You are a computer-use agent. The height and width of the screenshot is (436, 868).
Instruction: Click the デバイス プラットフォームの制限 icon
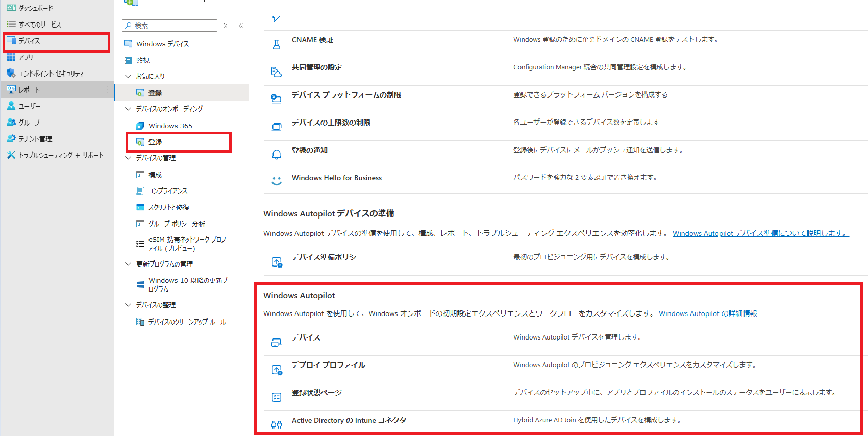click(x=277, y=99)
